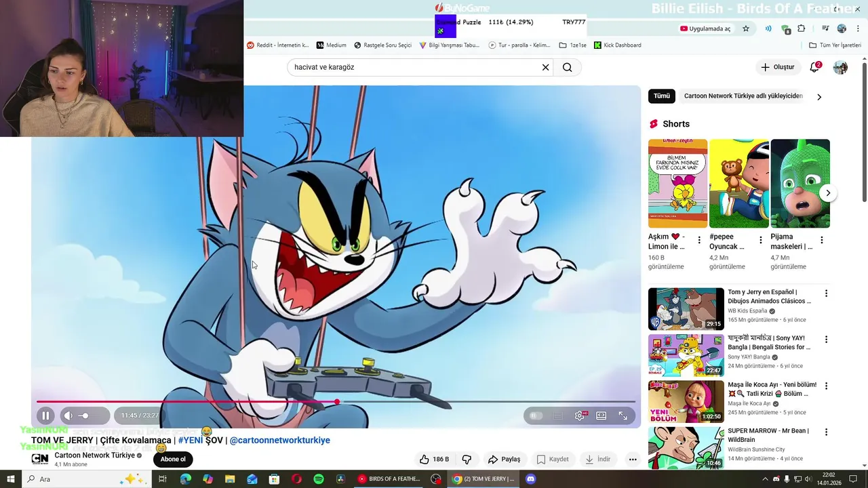
Task: Open the YouTube account avatar menu
Action: tap(840, 67)
